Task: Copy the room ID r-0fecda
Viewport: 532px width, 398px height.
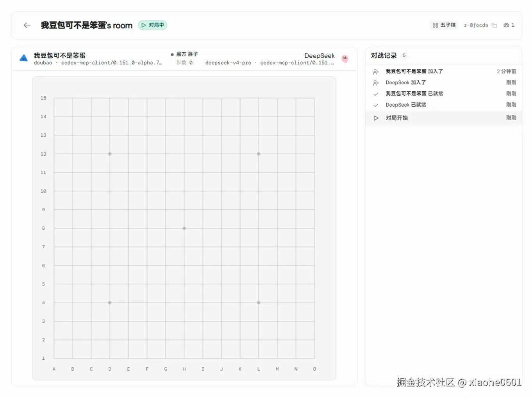Action: coord(494,25)
